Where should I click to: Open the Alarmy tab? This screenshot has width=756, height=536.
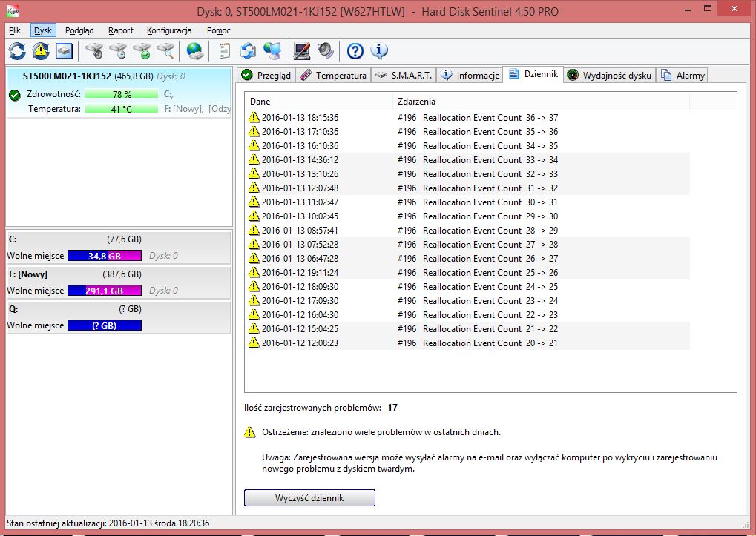pos(683,75)
